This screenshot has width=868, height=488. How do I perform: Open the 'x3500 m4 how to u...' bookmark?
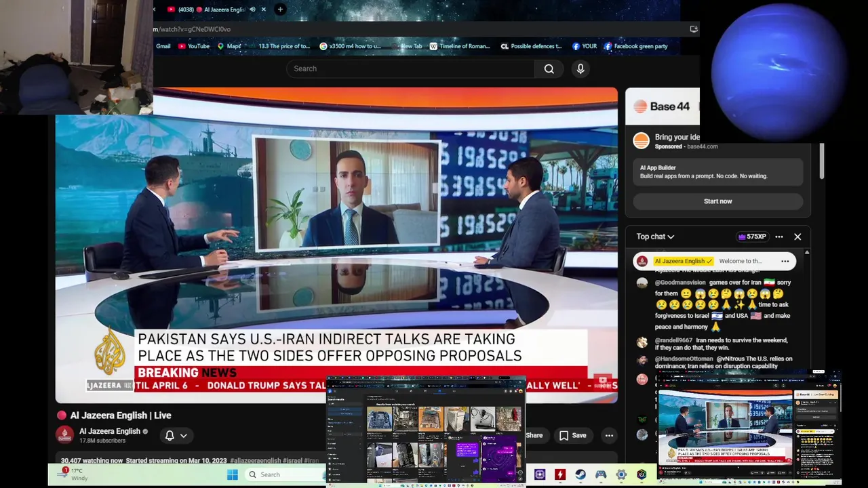coord(351,46)
